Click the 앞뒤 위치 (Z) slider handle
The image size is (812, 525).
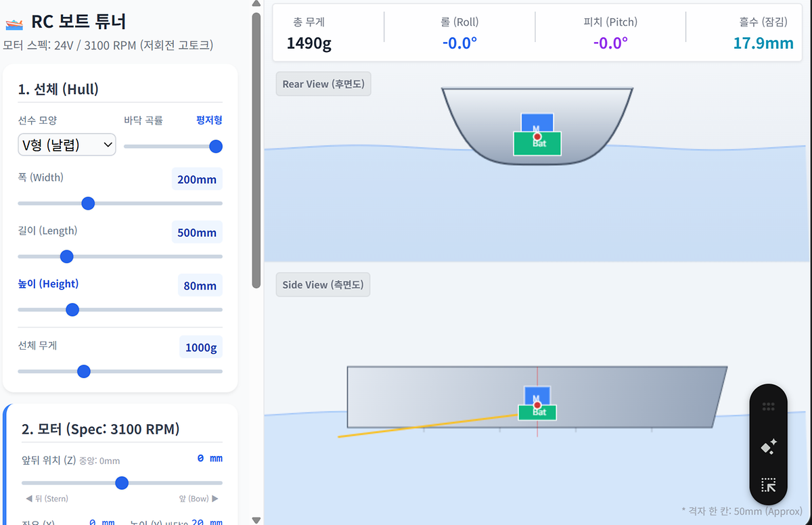point(122,482)
